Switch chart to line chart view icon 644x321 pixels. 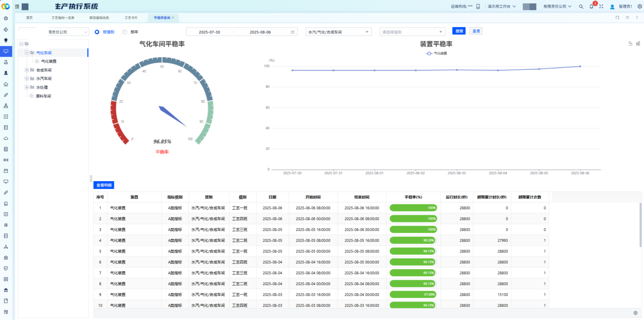(x=630, y=44)
